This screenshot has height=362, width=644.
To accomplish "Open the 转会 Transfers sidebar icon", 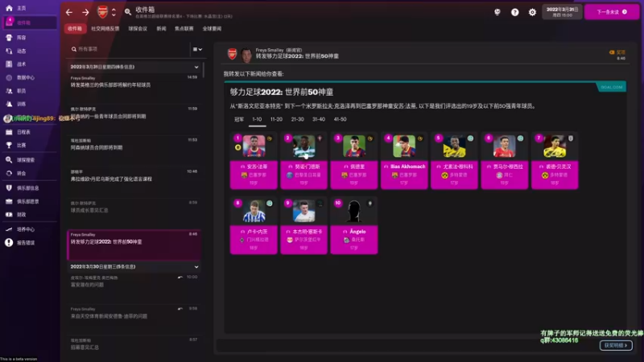I will click(x=9, y=173).
